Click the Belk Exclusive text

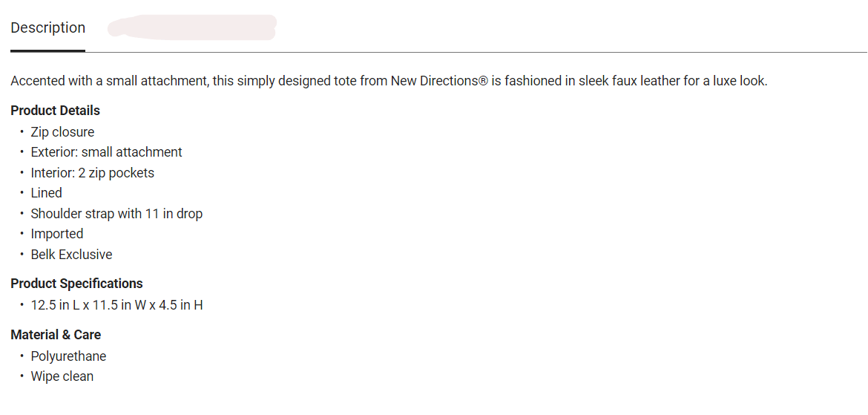(71, 255)
